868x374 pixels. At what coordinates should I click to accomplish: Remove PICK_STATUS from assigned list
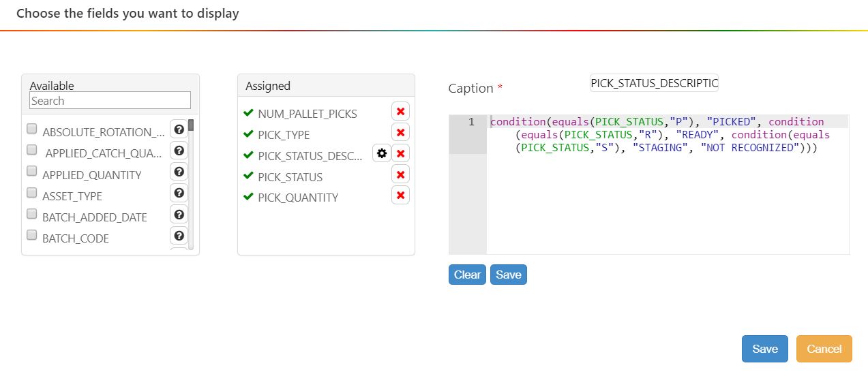[x=400, y=175]
